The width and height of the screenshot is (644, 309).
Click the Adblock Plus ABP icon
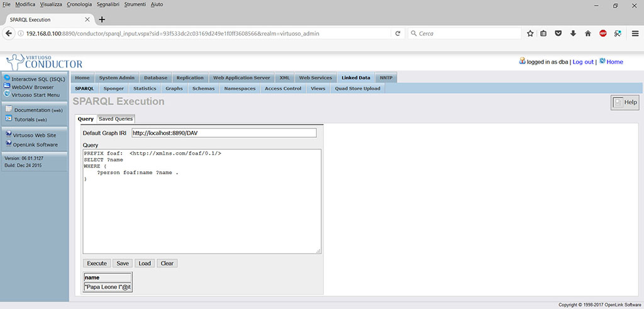(603, 34)
